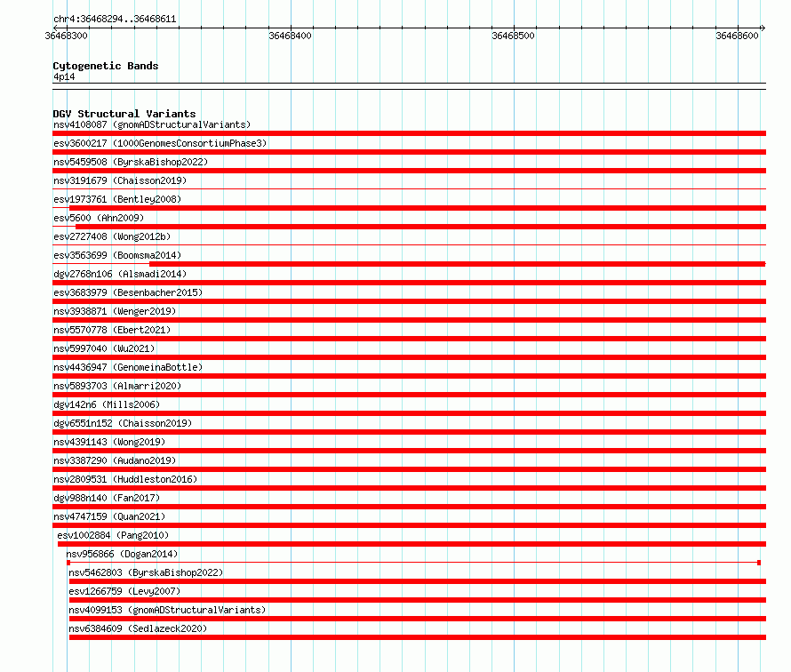Select nsv5570778 (Ebert2021) variant label
Image resolution: width=791 pixels, height=672 pixels.
point(112,330)
